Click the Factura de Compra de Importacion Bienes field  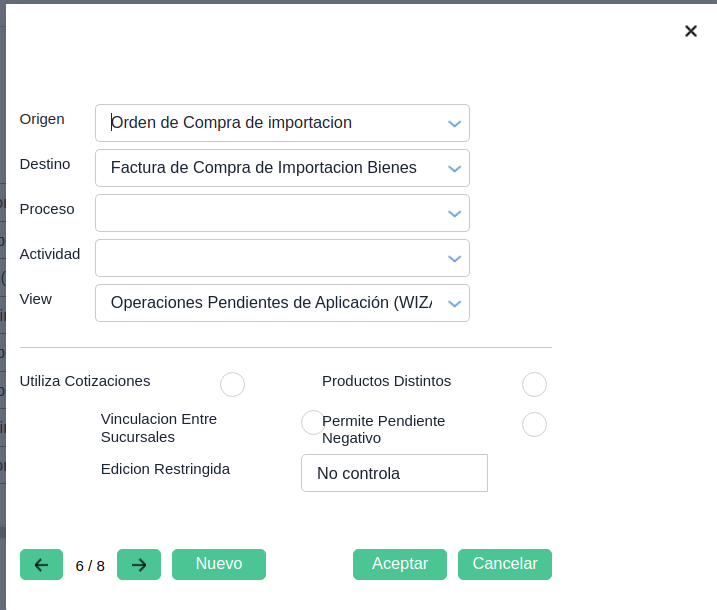pos(264,168)
